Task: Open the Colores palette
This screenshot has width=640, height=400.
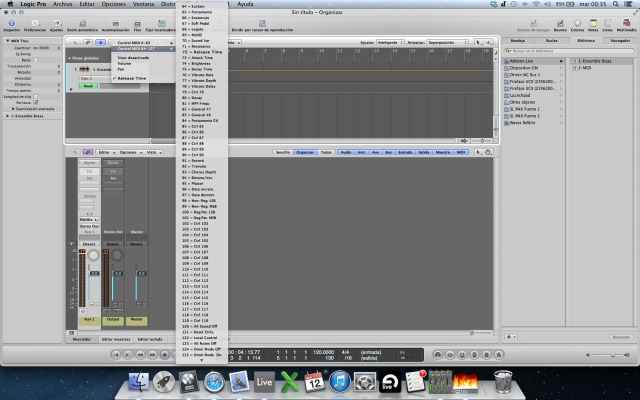Action: point(579,24)
